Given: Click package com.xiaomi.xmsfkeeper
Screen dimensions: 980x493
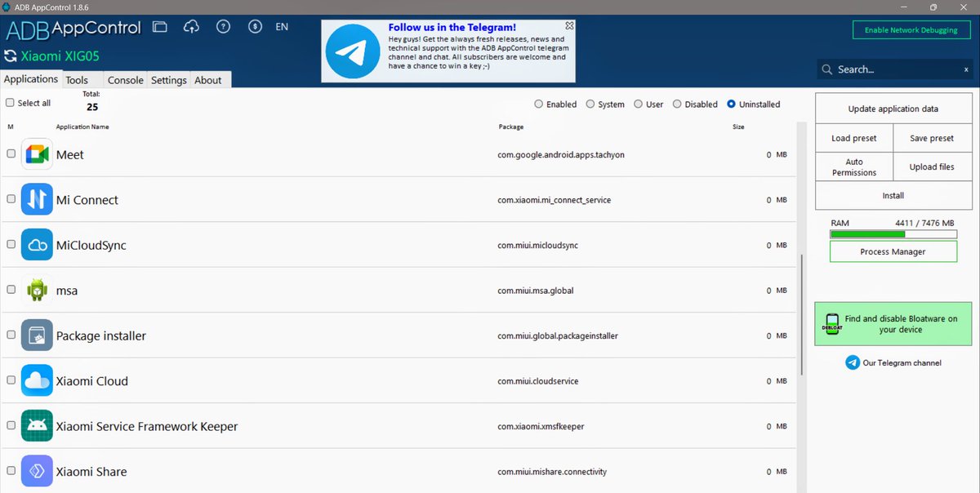Looking at the screenshot, I should click(541, 426).
